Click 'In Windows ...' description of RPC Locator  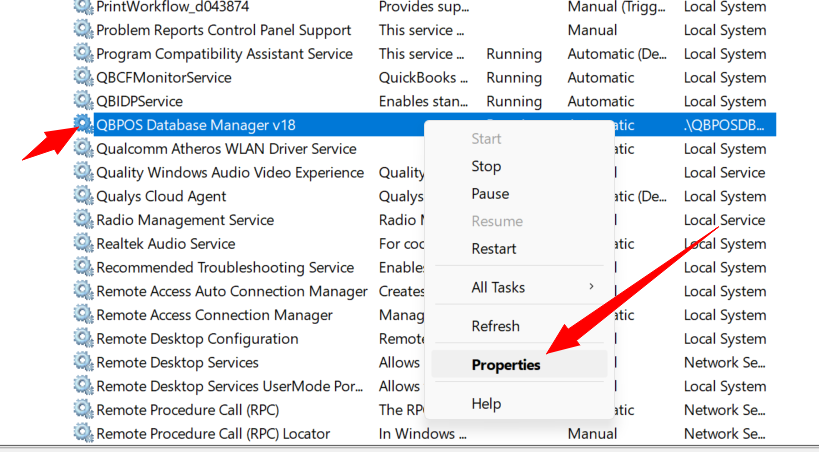click(423, 434)
